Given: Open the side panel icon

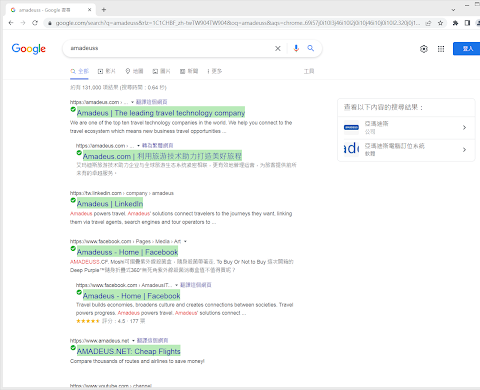Looking at the screenshot, I should click(x=467, y=23).
